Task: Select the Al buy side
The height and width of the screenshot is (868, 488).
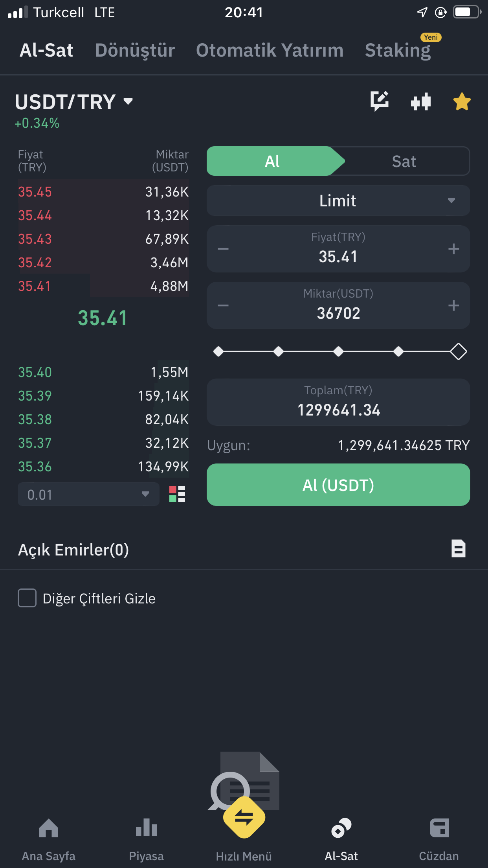Action: coord(272,161)
